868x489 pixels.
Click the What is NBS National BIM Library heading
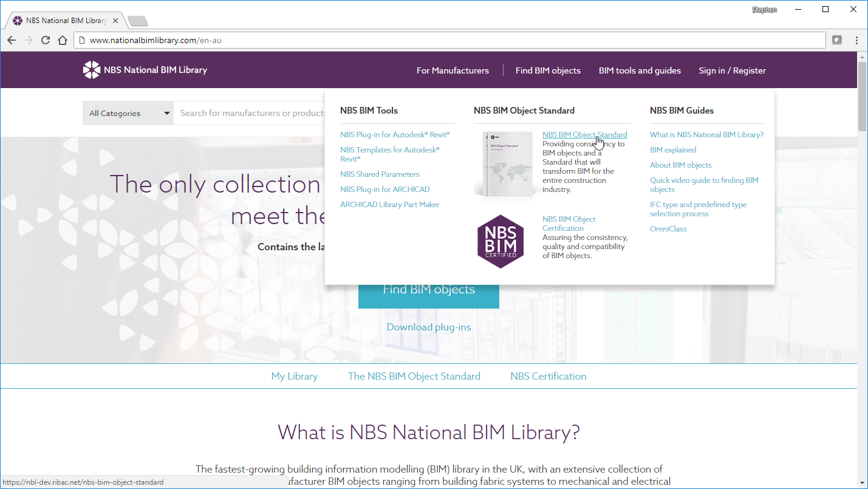click(x=429, y=433)
